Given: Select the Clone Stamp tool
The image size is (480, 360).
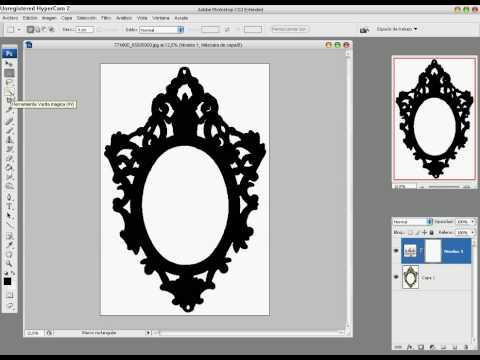Looking at the screenshot, I should 9,140.
